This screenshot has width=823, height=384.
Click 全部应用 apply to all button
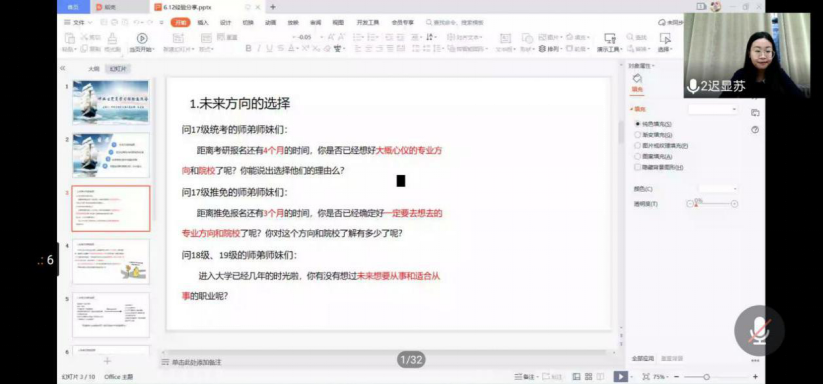[x=642, y=358]
